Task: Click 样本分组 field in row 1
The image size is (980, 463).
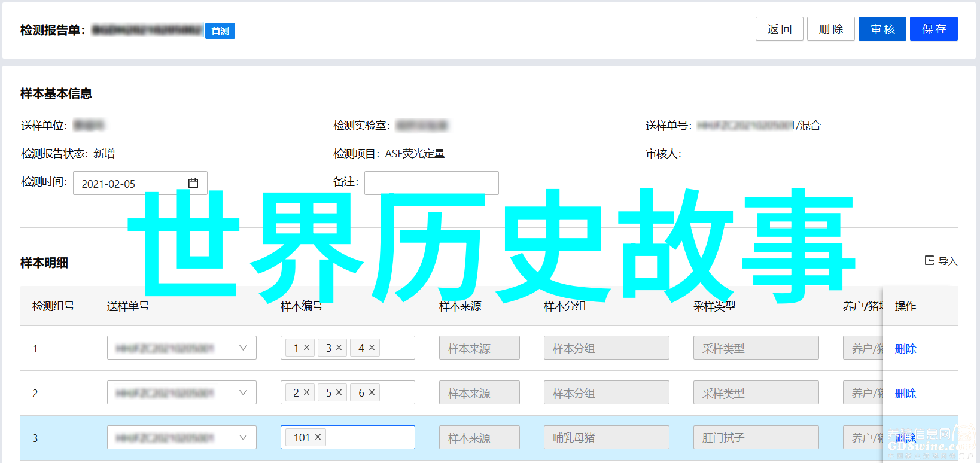Action: pyautogui.click(x=606, y=348)
